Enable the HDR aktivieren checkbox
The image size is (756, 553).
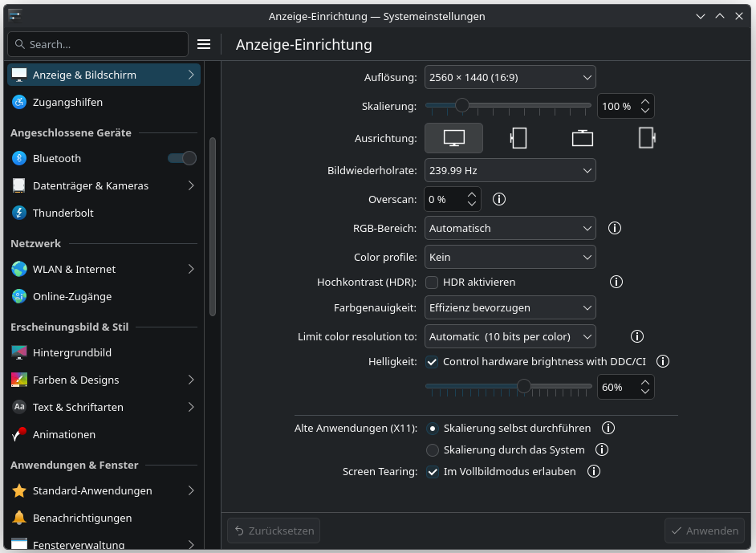coord(432,283)
